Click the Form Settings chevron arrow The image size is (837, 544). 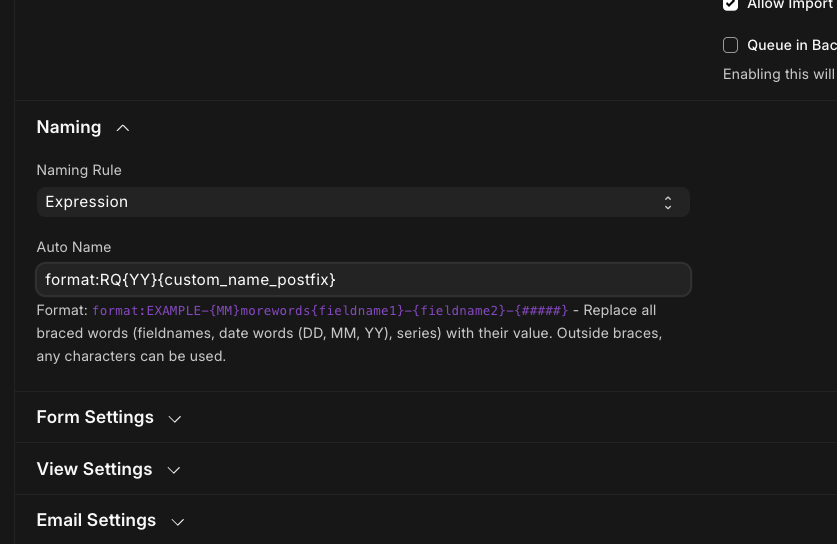175,418
